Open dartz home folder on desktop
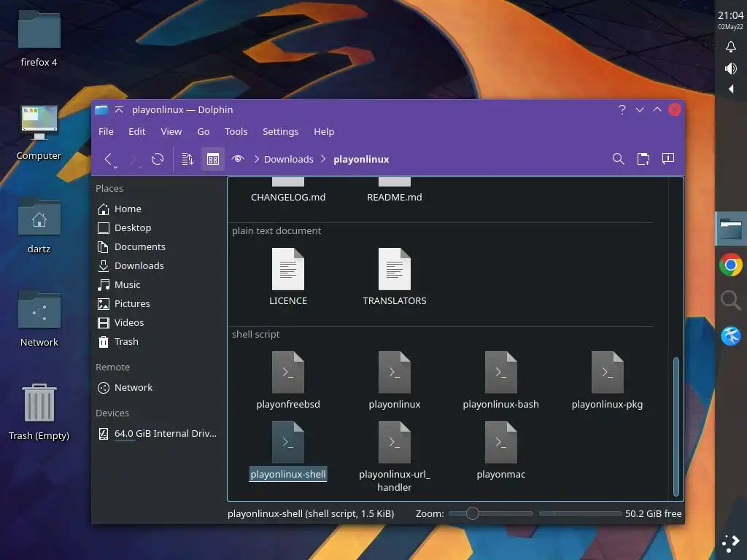The height and width of the screenshot is (560, 747). [39, 226]
